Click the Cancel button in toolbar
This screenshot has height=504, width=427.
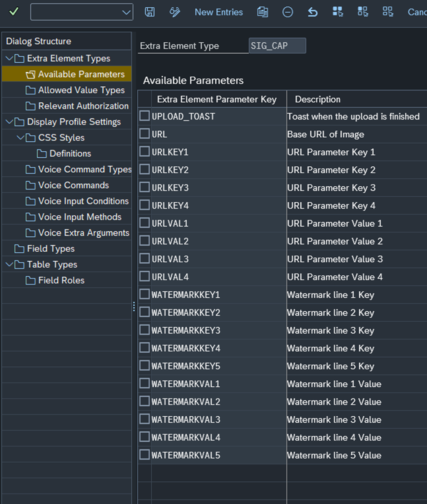pyautogui.click(x=417, y=12)
